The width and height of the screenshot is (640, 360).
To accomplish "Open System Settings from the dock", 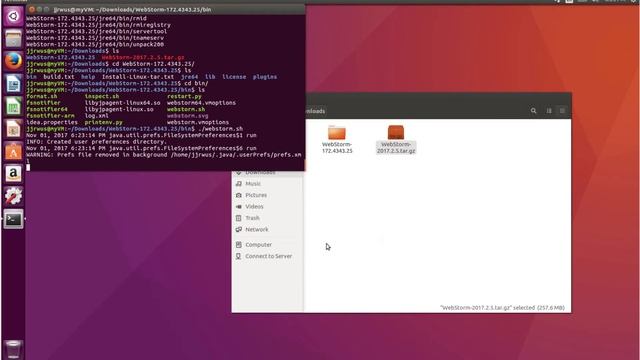I will [13, 196].
